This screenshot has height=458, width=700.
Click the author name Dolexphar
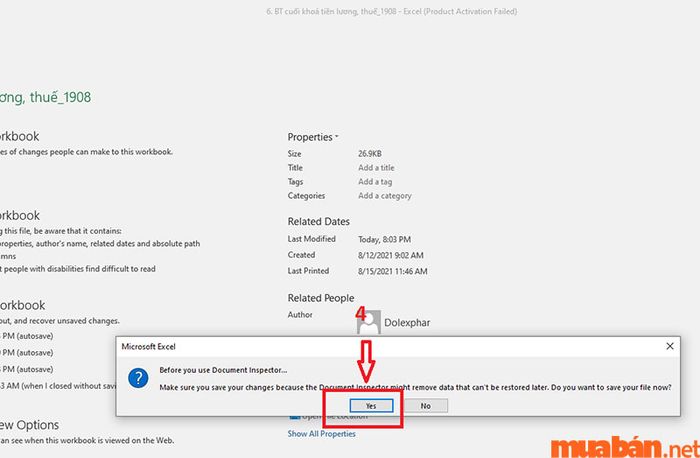(407, 322)
